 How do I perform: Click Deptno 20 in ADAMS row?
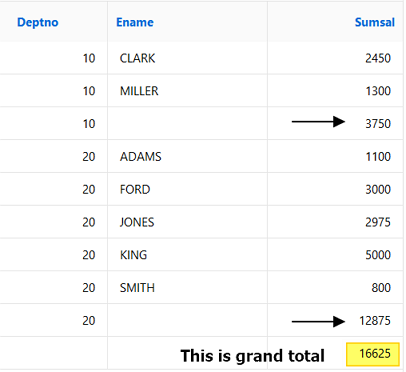[x=89, y=157]
